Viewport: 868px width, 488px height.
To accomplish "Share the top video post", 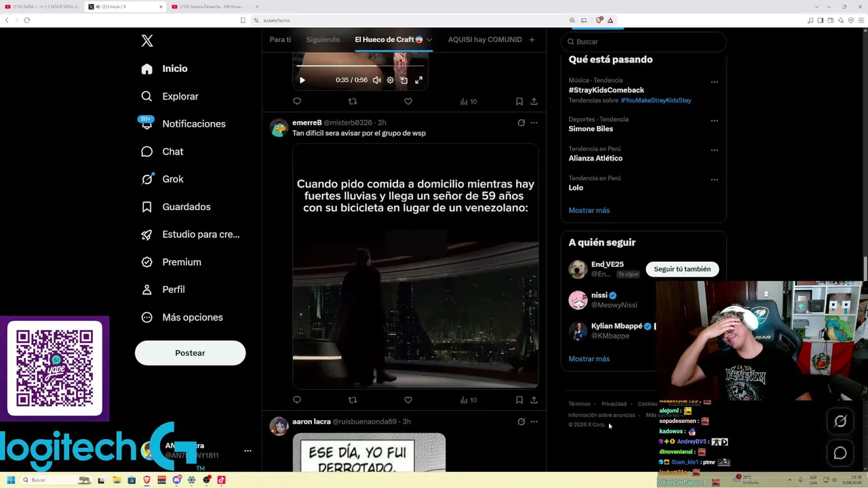I will coord(534,101).
